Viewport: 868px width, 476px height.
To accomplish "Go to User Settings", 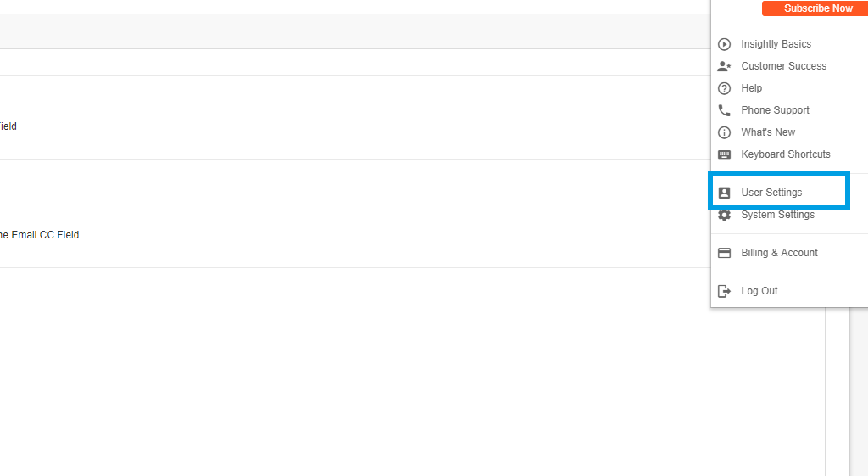I will [x=771, y=193].
